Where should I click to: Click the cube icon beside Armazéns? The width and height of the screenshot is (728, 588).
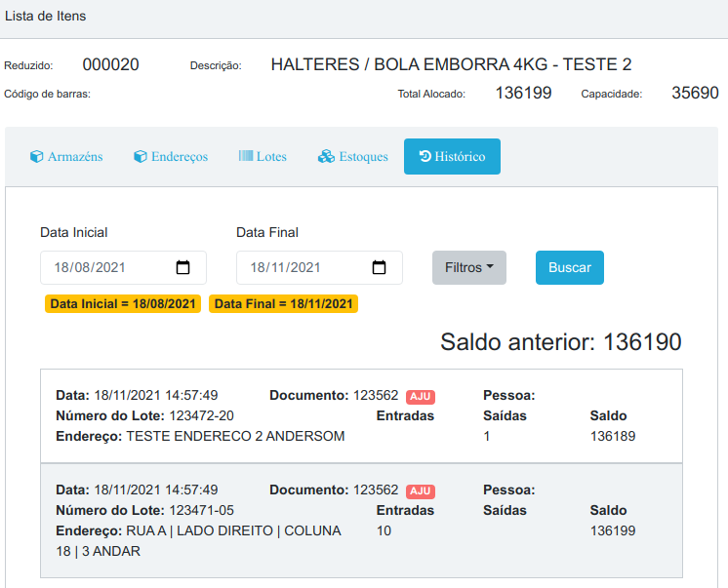point(37,156)
